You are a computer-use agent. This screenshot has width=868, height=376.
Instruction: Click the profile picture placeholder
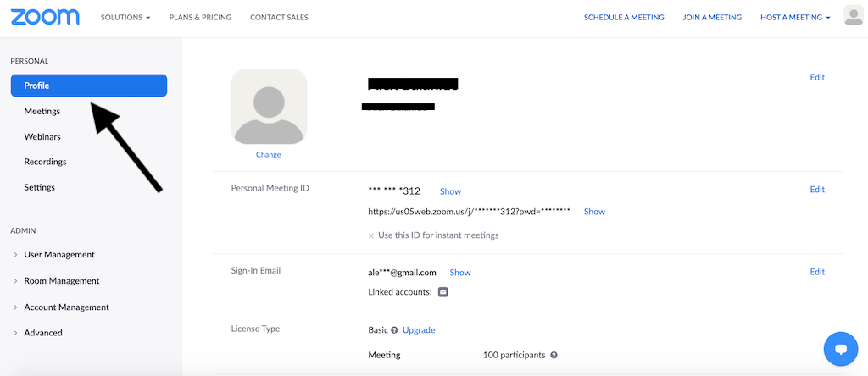(x=269, y=107)
